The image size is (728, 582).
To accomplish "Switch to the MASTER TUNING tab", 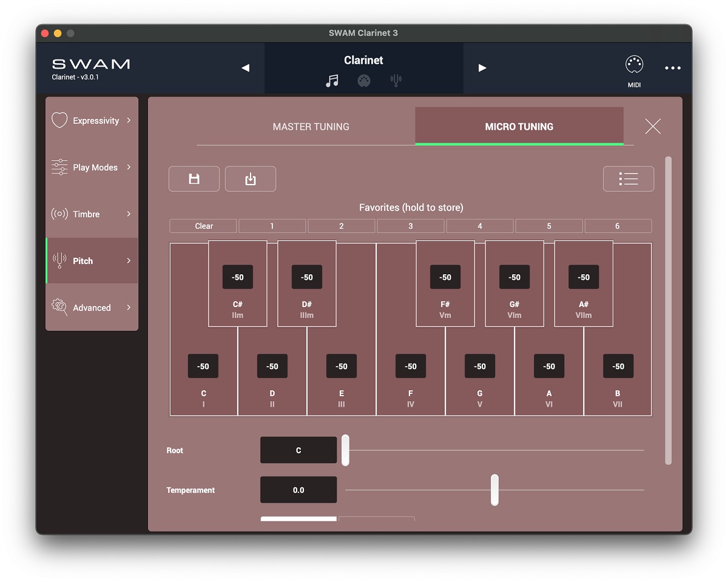I will coord(311,127).
